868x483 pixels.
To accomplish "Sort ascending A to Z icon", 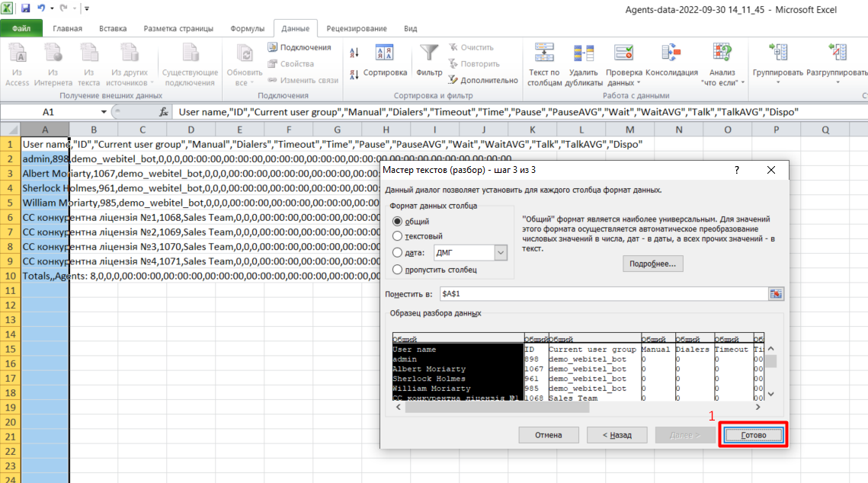I will tap(354, 53).
